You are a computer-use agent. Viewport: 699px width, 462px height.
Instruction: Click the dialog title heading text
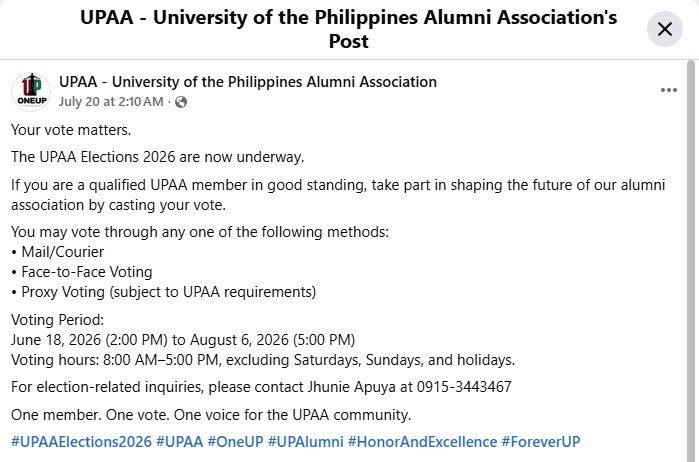[x=349, y=29]
